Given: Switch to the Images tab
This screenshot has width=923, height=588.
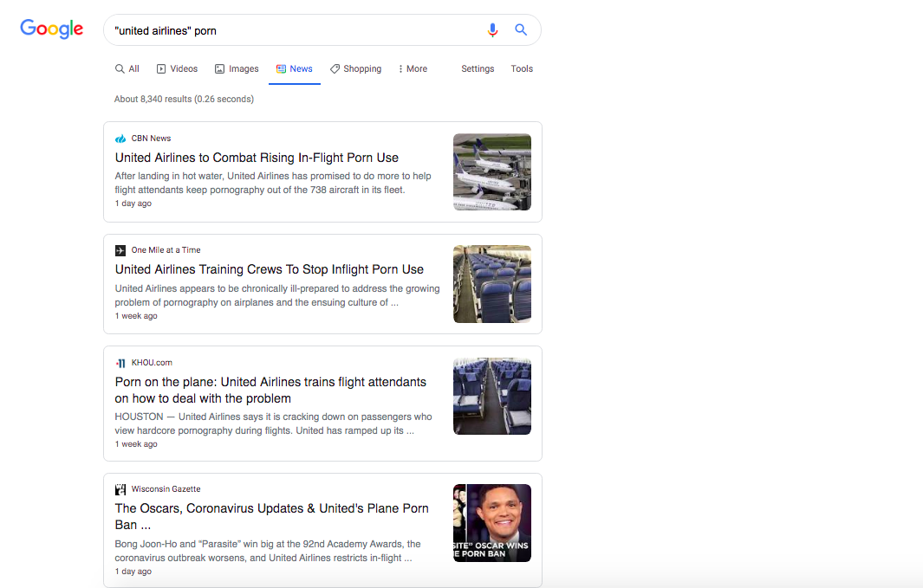Looking at the screenshot, I should [x=237, y=68].
